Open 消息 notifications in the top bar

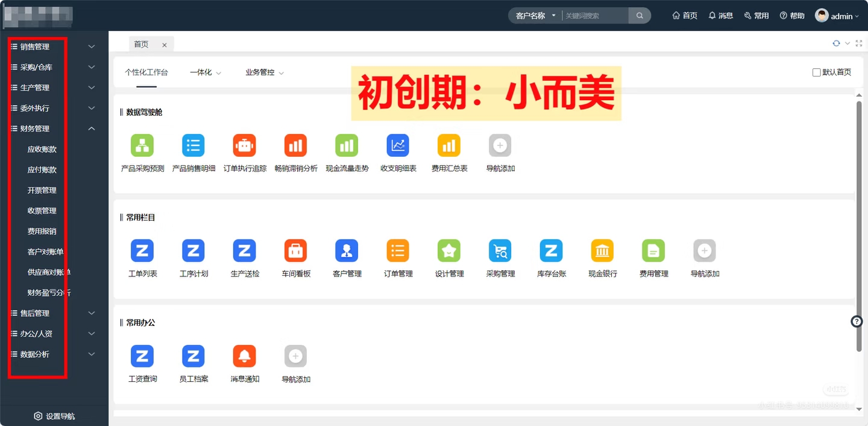[x=721, y=16]
